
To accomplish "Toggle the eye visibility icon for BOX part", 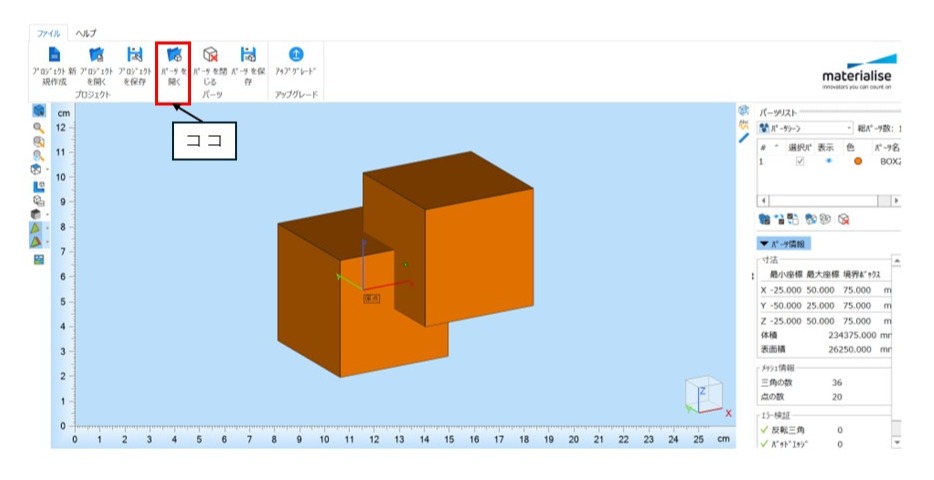I will coord(827,161).
